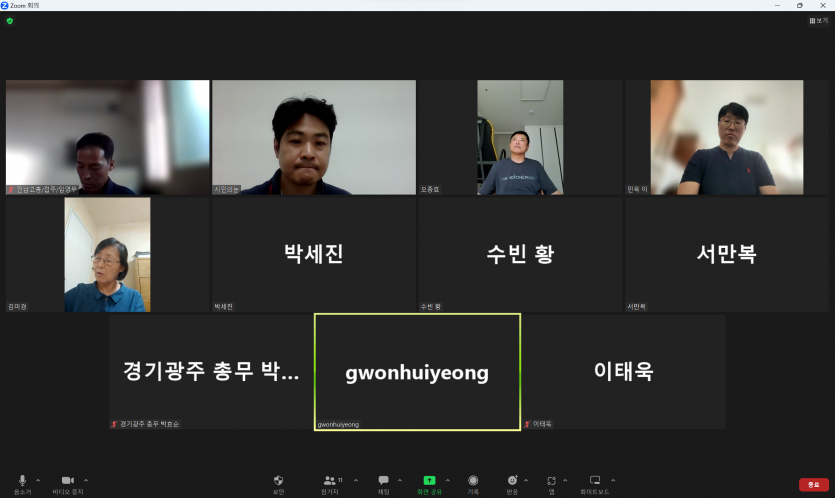
Task: Open the Apps (앱) icon
Action: (x=551, y=481)
